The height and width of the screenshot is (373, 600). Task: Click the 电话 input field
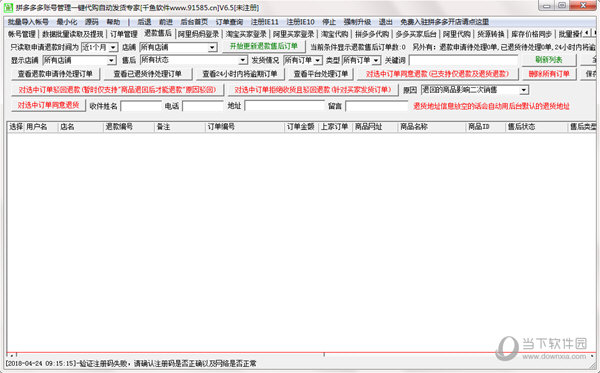203,106
